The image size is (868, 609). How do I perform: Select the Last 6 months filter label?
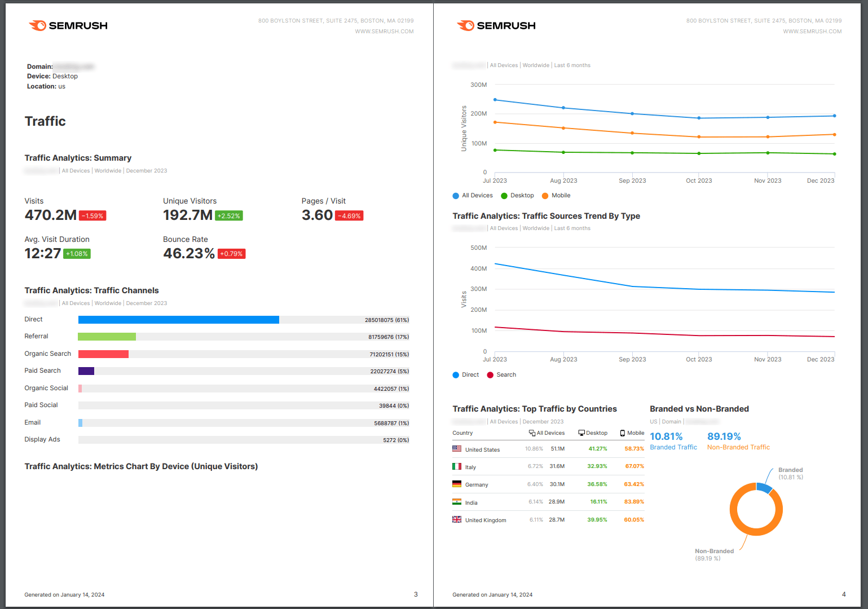[572, 65]
